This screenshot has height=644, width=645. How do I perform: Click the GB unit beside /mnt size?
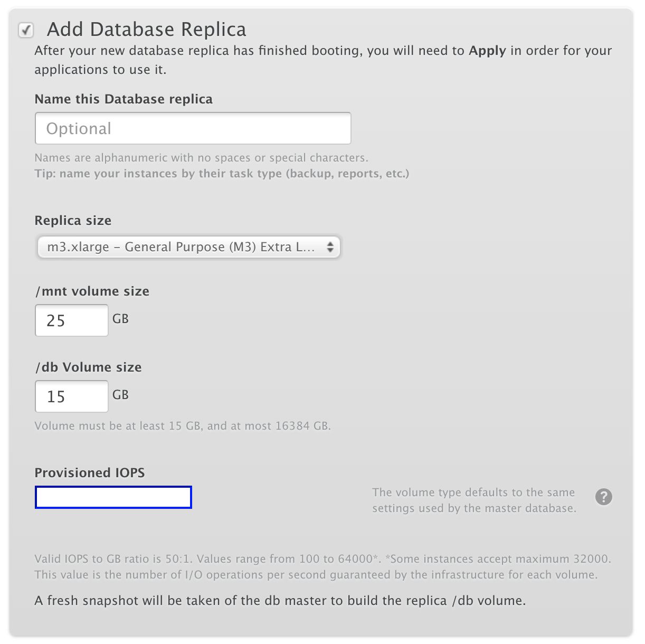coord(120,319)
